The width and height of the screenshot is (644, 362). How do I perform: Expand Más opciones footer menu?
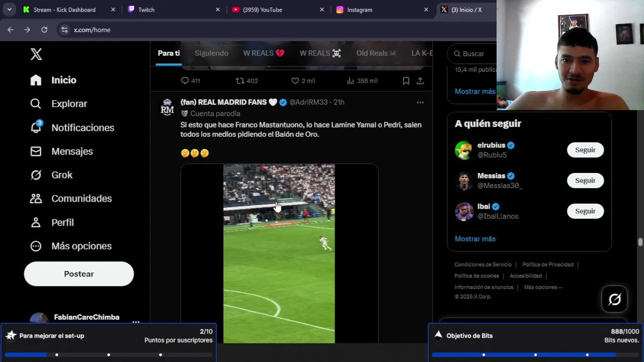[543, 287]
